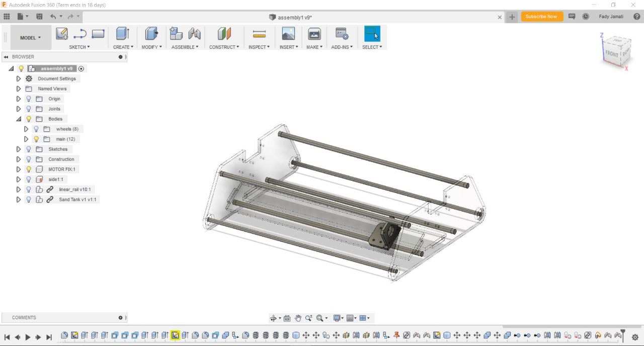The image size is (644, 346).
Task: Toggle visibility bulb of MOTOR FIX:1
Action: tap(29, 169)
